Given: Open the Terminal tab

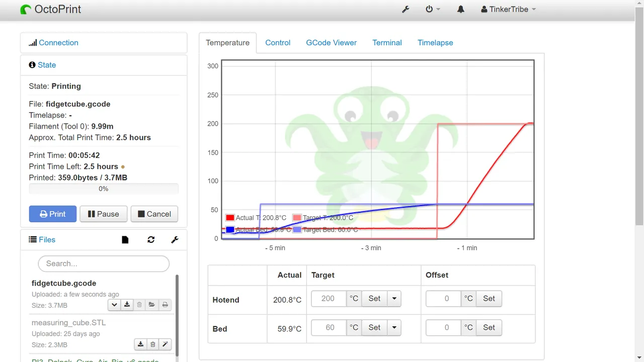Looking at the screenshot, I should 387,43.
